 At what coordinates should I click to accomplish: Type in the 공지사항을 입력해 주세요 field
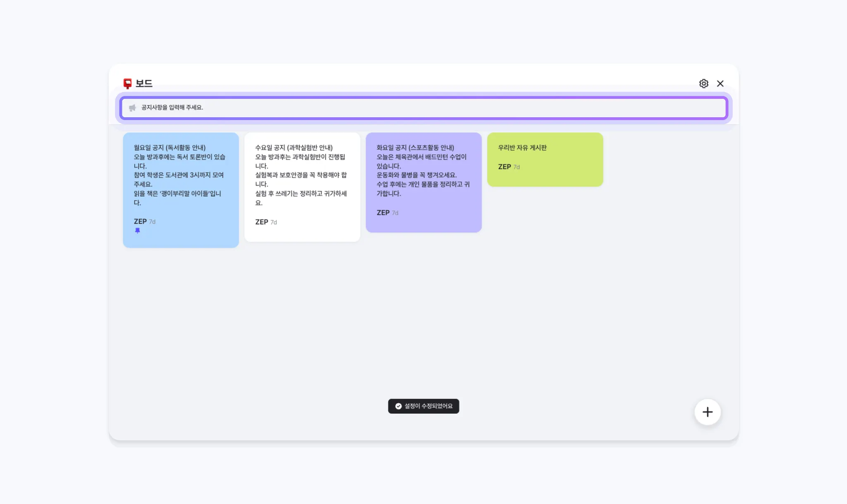[x=414, y=108]
